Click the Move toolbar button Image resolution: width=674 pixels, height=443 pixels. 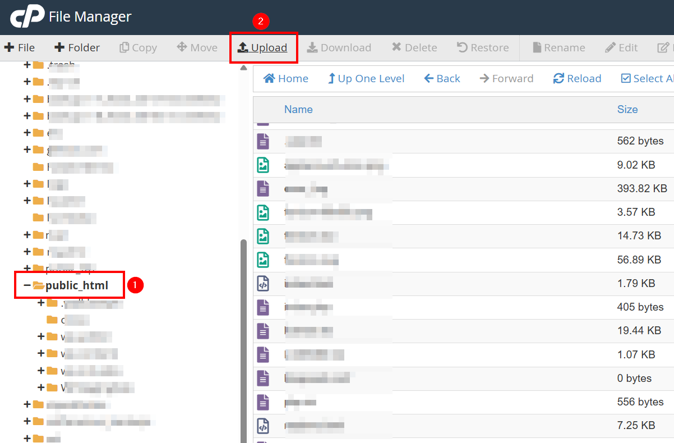pos(197,48)
